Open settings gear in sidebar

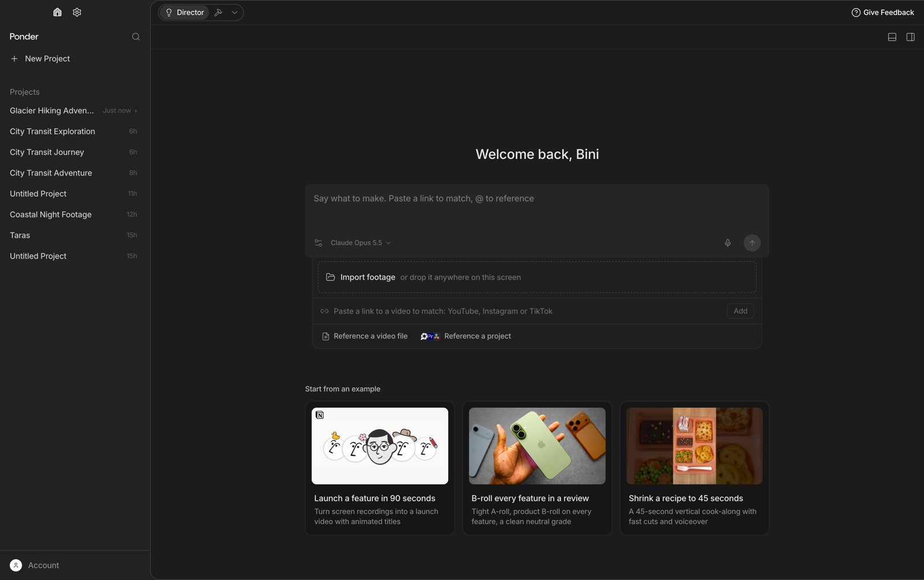[77, 12]
